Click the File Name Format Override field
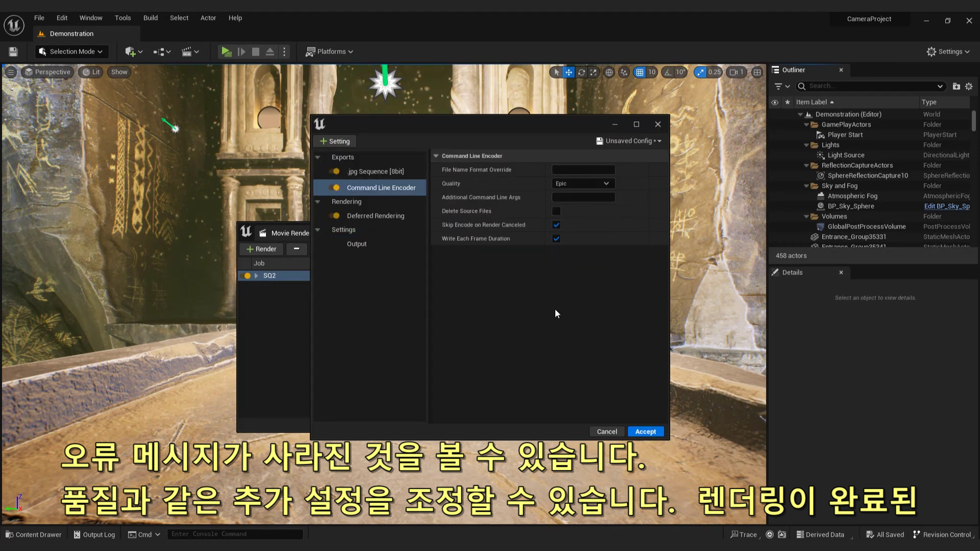The image size is (980, 551). pos(583,170)
